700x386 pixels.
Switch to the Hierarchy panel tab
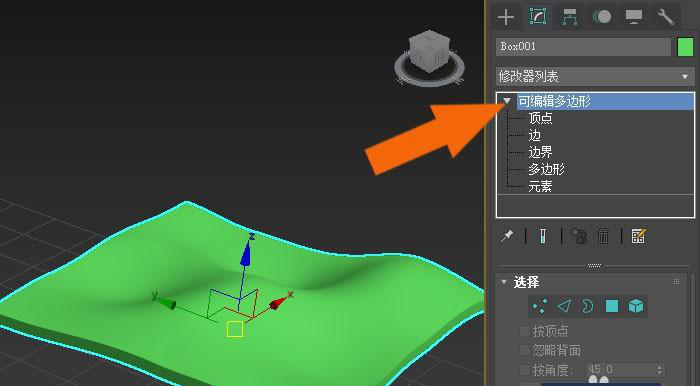(x=570, y=17)
